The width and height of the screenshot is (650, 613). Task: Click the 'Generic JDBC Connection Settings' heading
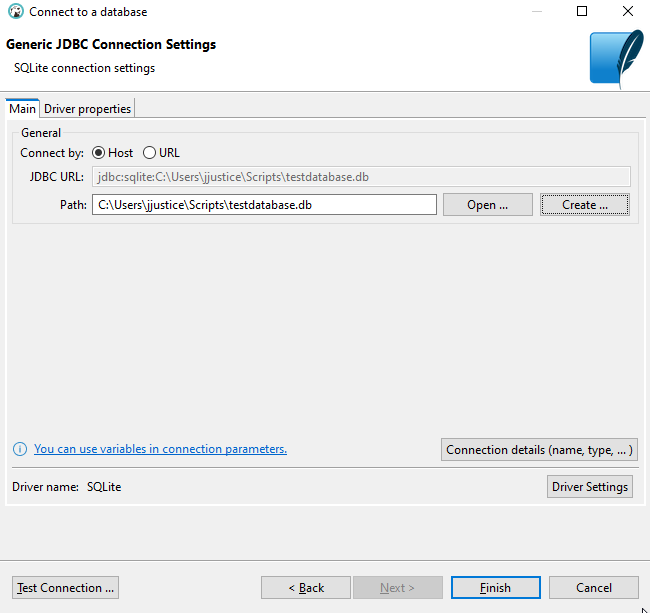(111, 44)
